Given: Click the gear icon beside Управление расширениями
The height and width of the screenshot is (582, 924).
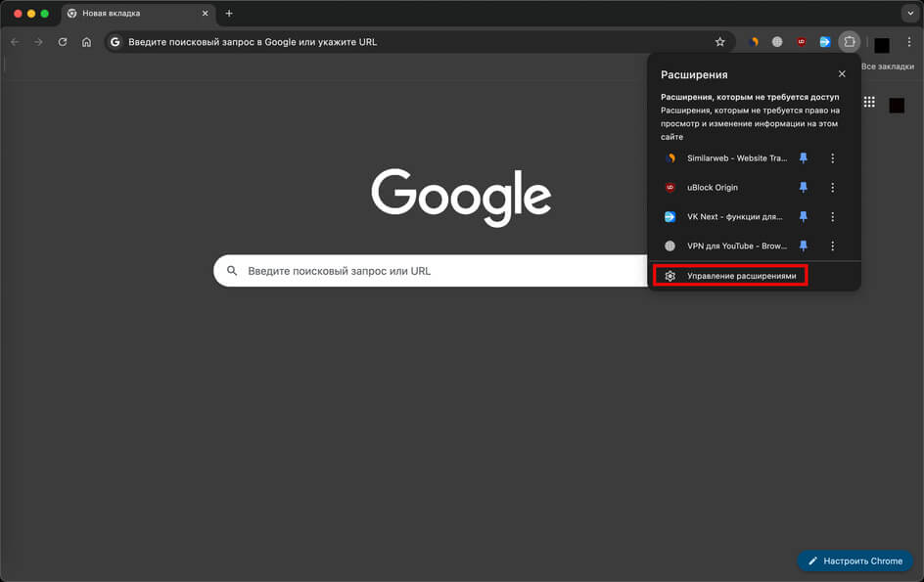Looking at the screenshot, I should [x=670, y=276].
